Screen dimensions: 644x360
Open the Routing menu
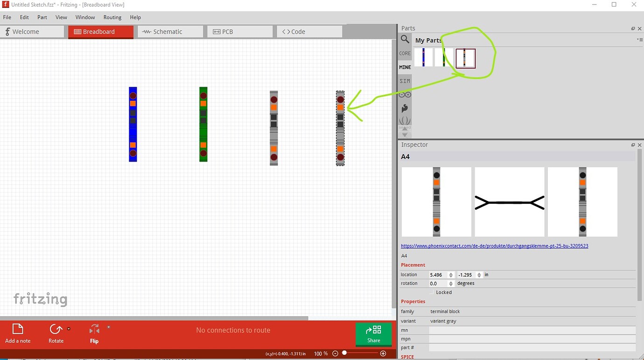pyautogui.click(x=112, y=17)
